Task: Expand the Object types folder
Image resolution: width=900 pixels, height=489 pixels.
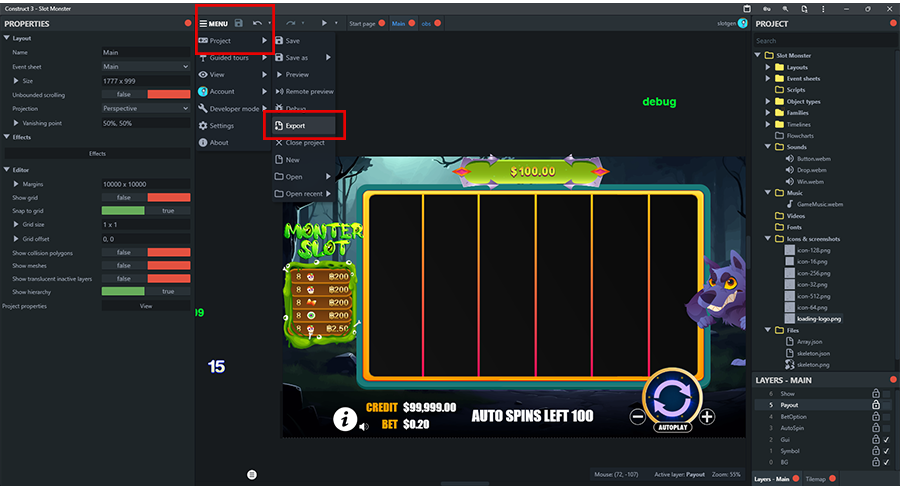Action: 768,102
